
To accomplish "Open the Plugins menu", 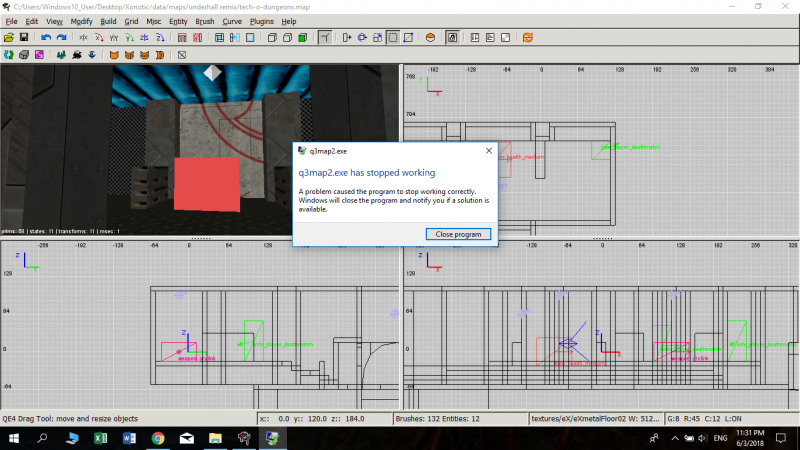I will pos(261,21).
